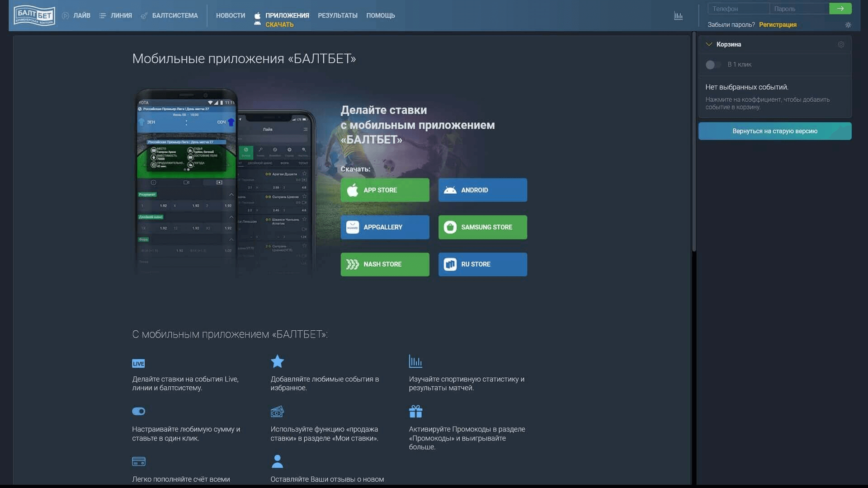Click the statistics bars feature icon
868x488 pixels.
click(415, 361)
